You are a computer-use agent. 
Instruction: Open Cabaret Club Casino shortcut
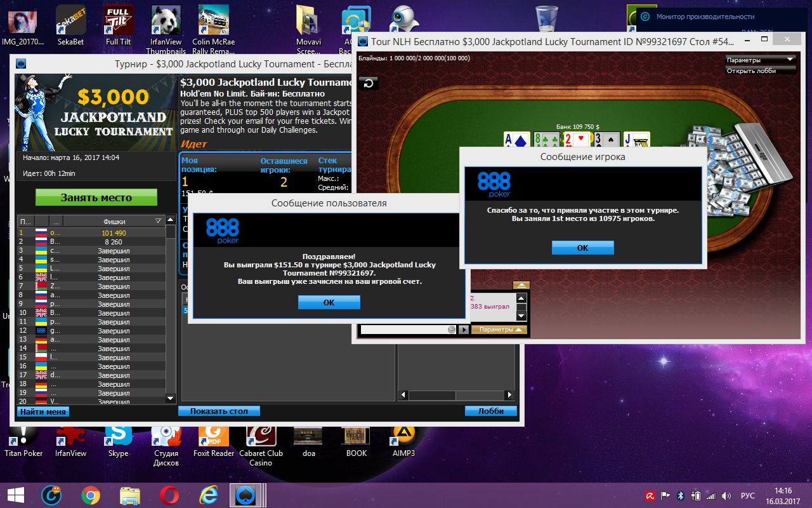(x=261, y=445)
